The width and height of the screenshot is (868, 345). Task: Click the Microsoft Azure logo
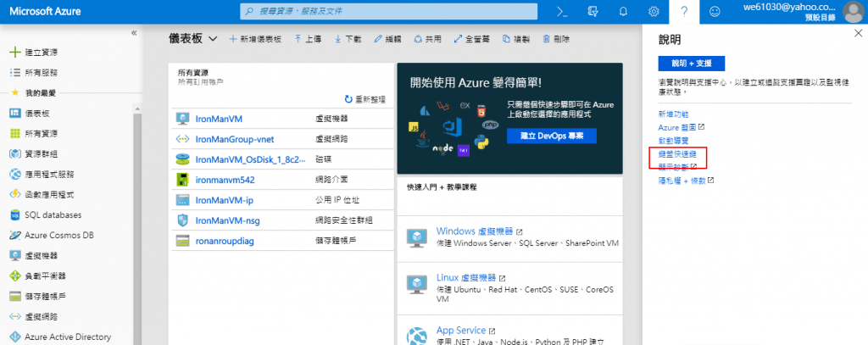click(x=43, y=11)
